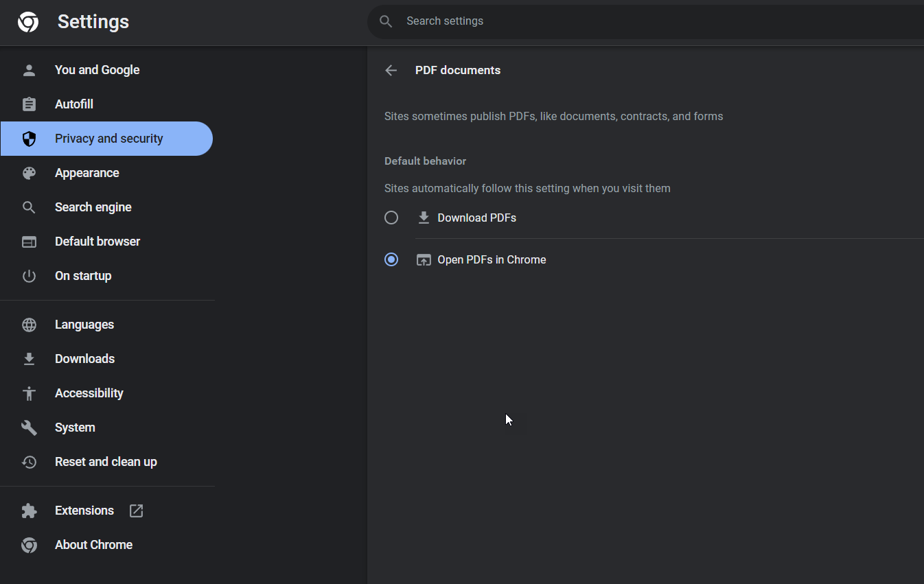The image size is (924, 584).
Task: Click the Default behavior heading
Action: [x=425, y=161]
